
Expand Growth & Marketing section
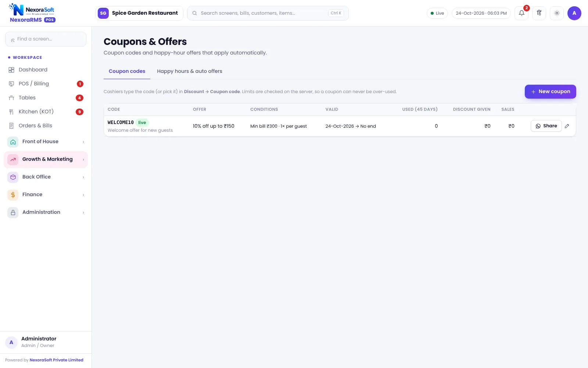coord(46,159)
